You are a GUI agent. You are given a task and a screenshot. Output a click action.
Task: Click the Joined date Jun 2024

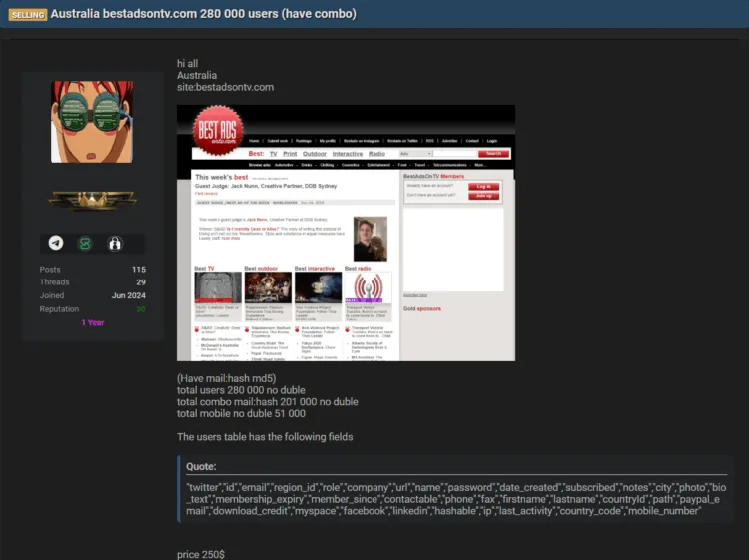tap(129, 295)
